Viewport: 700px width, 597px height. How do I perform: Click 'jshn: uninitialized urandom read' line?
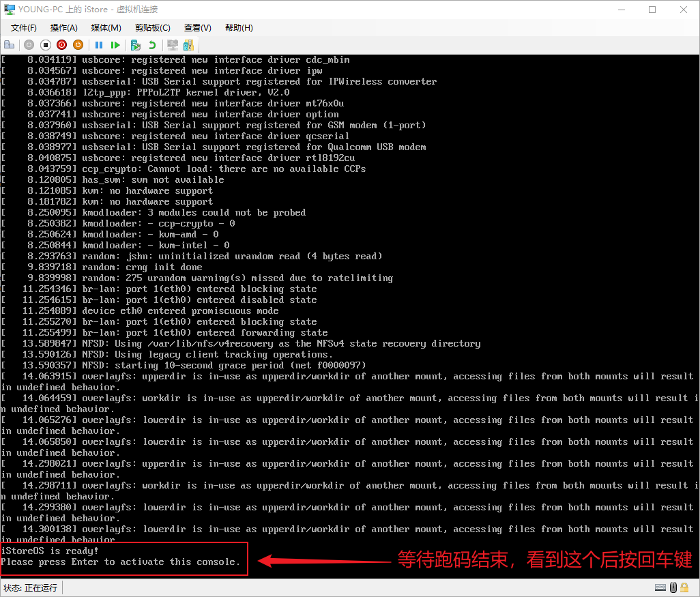(x=192, y=257)
